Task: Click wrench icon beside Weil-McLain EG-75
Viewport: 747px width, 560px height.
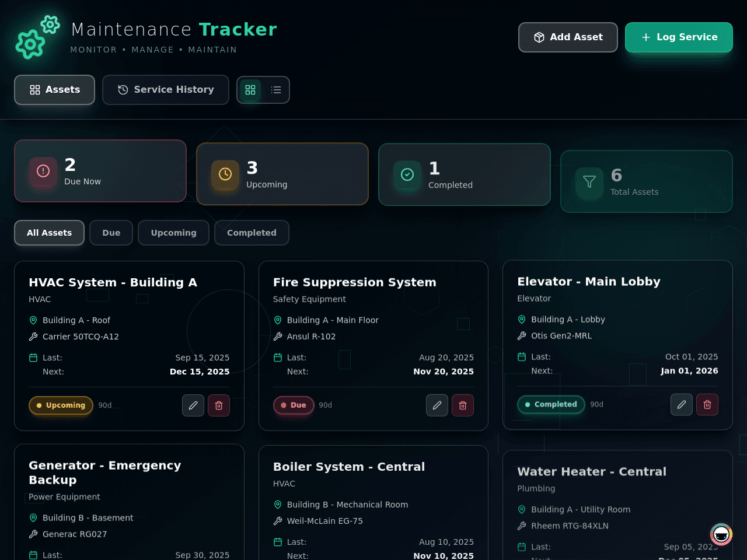Action: (278, 521)
